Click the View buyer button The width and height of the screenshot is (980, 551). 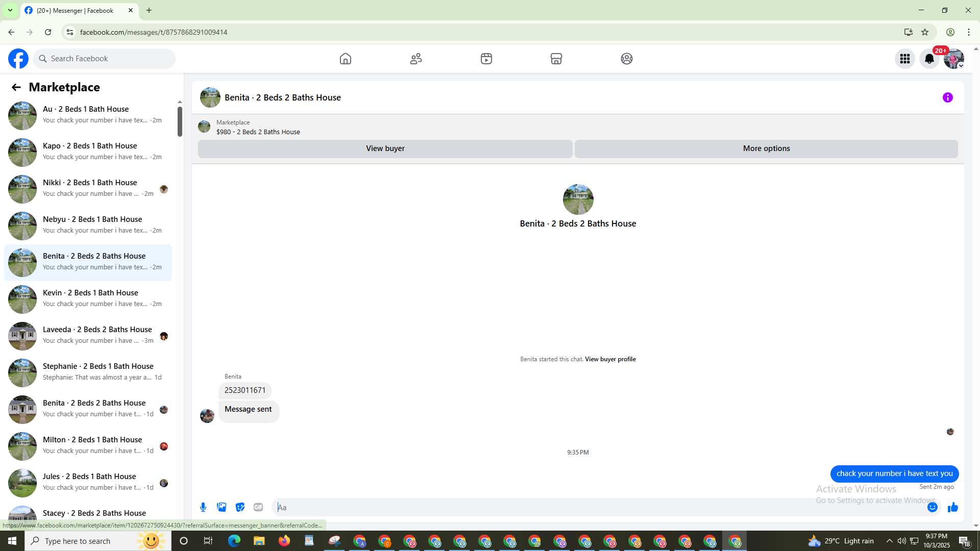(385, 148)
